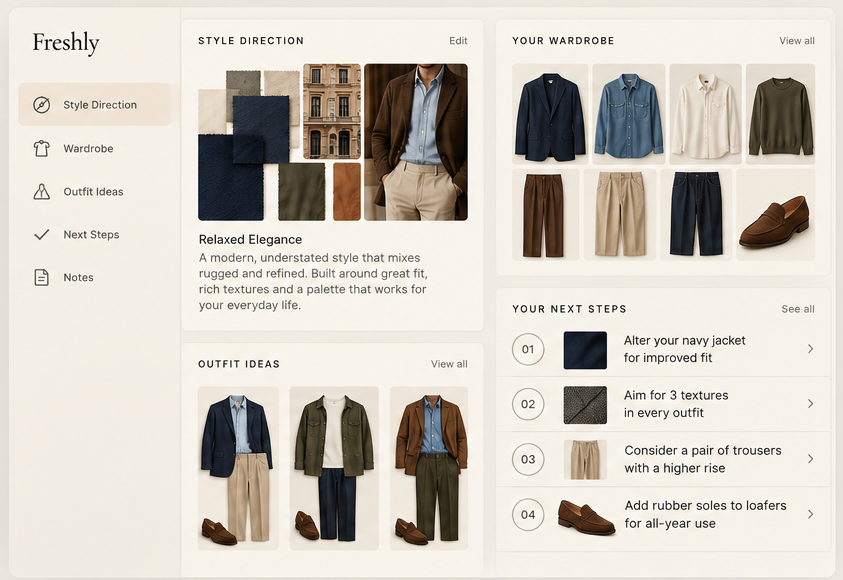
Task: Click the Next Steps checkmark icon
Action: tap(41, 234)
